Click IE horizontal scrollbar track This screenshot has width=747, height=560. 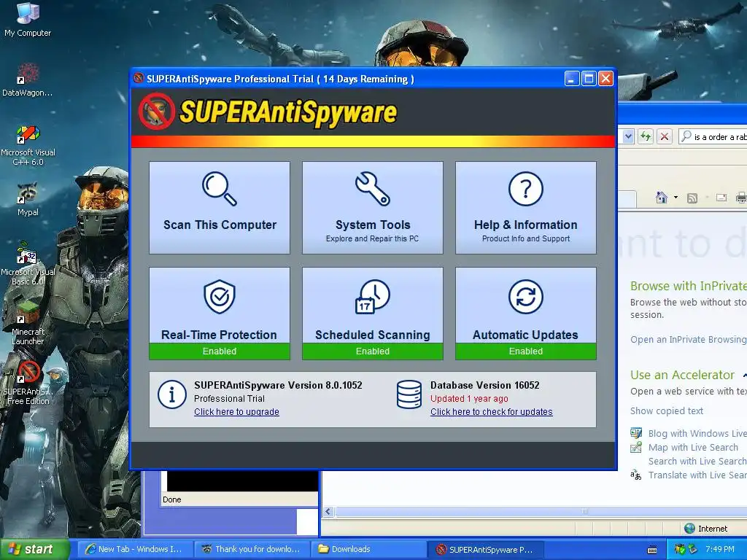[x=541, y=511]
